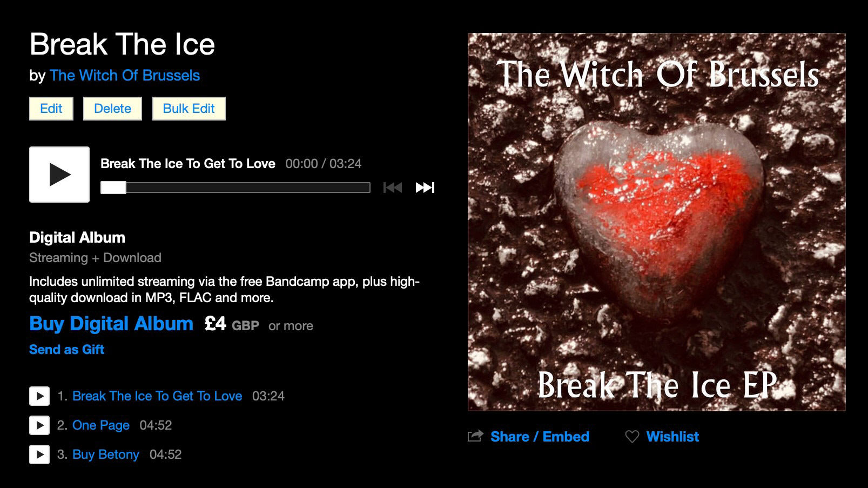Click the share arrow icon
The height and width of the screenshot is (488, 868).
pyautogui.click(x=475, y=436)
